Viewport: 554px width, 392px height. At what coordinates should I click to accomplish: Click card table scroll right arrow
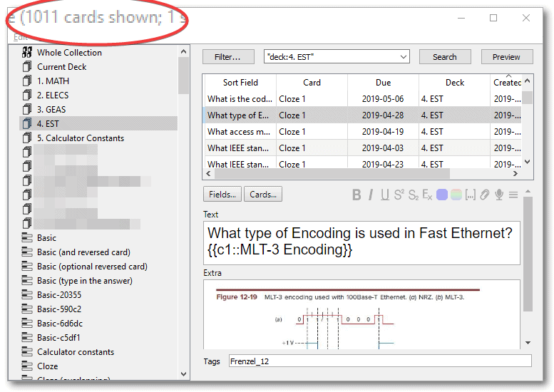coord(515,174)
